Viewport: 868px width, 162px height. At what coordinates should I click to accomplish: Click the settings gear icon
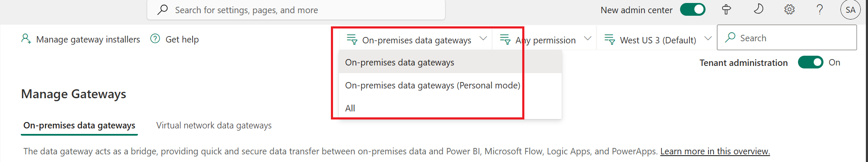(x=789, y=9)
